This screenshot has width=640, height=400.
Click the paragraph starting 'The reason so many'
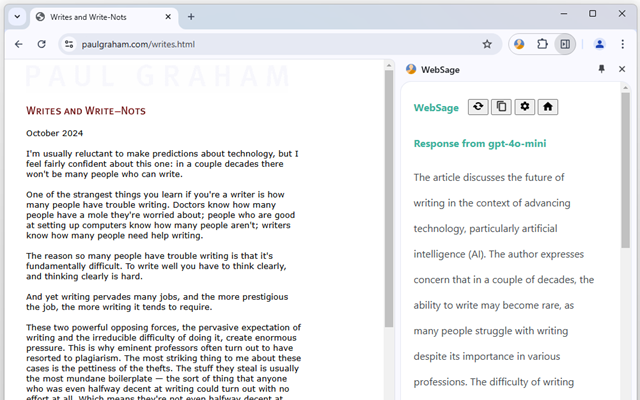click(156, 266)
